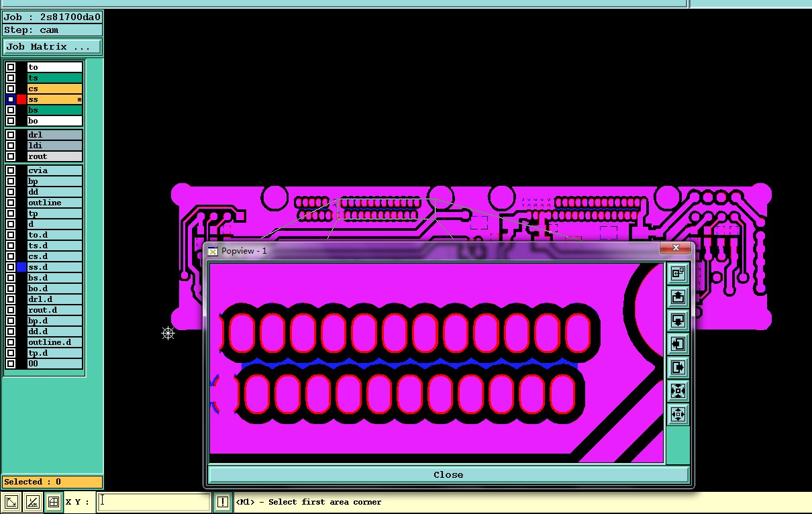The height and width of the screenshot is (514, 812).
Task: Select the rout.d layer name
Action: pos(55,310)
